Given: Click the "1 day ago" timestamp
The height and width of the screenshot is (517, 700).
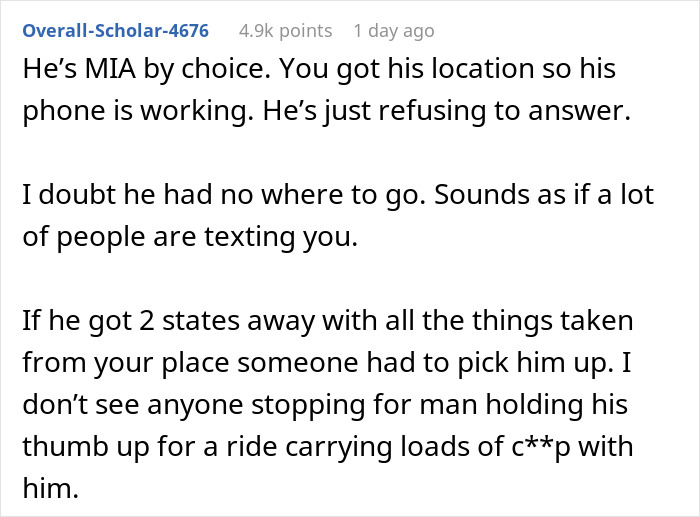Looking at the screenshot, I should coord(394,31).
